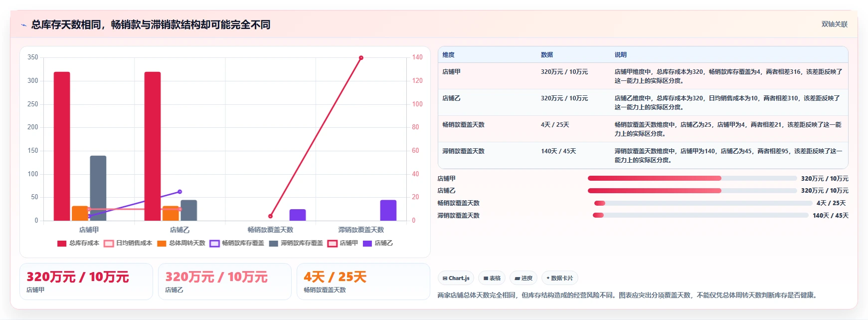Hide the 店铺甲 line via legend

(x=343, y=243)
